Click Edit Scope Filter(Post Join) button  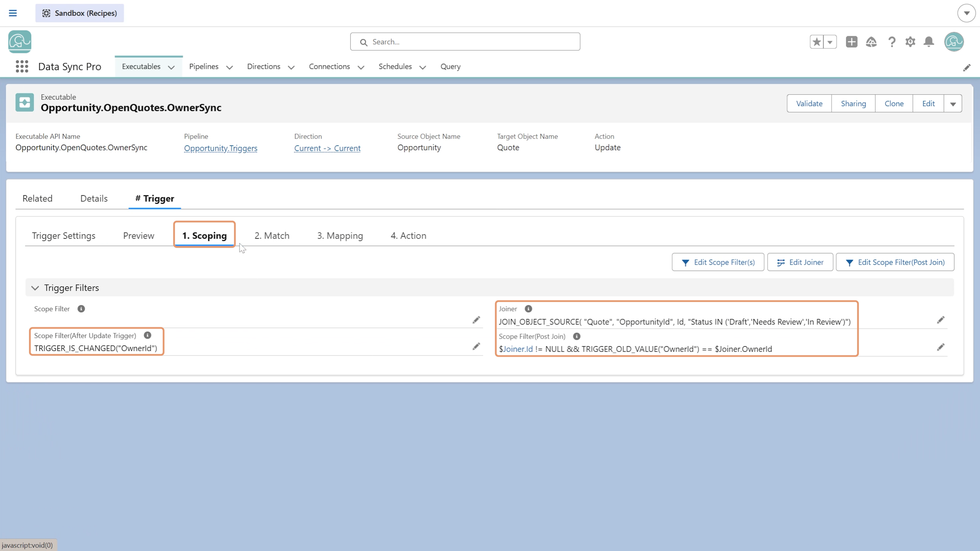[895, 262]
